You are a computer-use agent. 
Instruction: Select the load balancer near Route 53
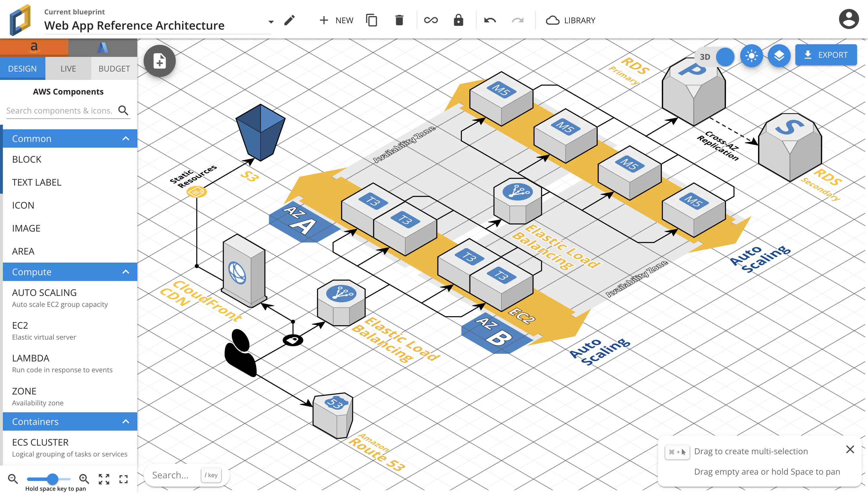click(341, 302)
